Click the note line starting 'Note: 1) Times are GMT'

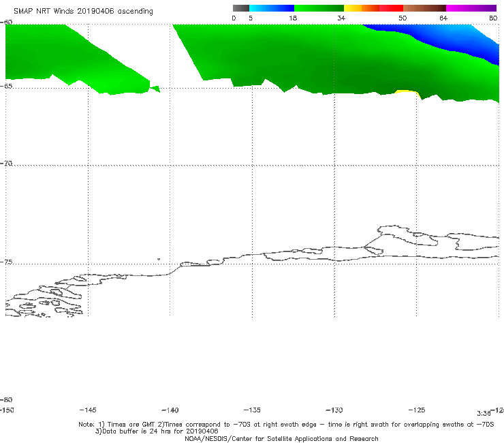pos(286,425)
